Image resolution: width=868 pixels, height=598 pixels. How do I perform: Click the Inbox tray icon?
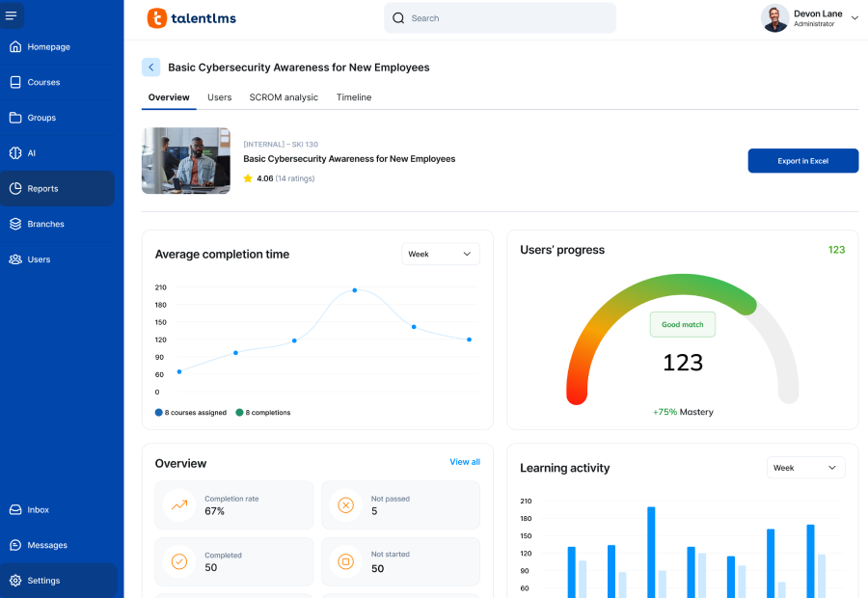pyautogui.click(x=15, y=509)
